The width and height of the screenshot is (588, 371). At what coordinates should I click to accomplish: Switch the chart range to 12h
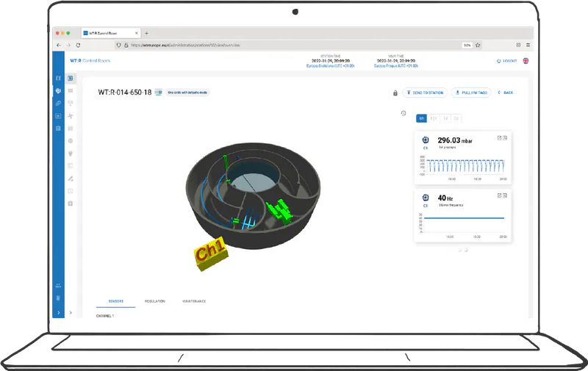click(x=434, y=118)
